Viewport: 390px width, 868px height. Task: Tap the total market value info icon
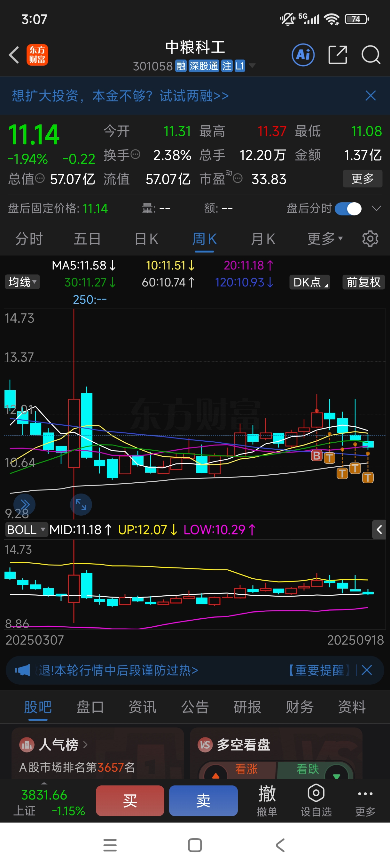click(x=40, y=178)
